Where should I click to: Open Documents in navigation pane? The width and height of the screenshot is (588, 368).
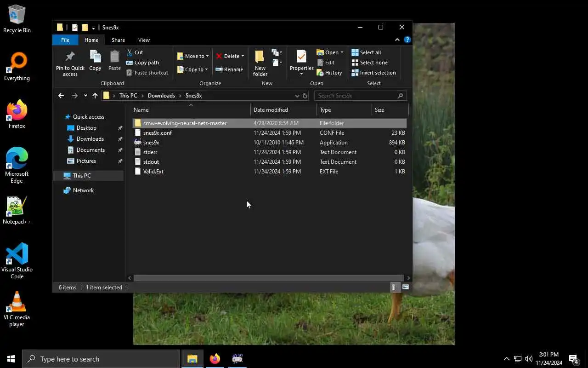tap(90, 150)
